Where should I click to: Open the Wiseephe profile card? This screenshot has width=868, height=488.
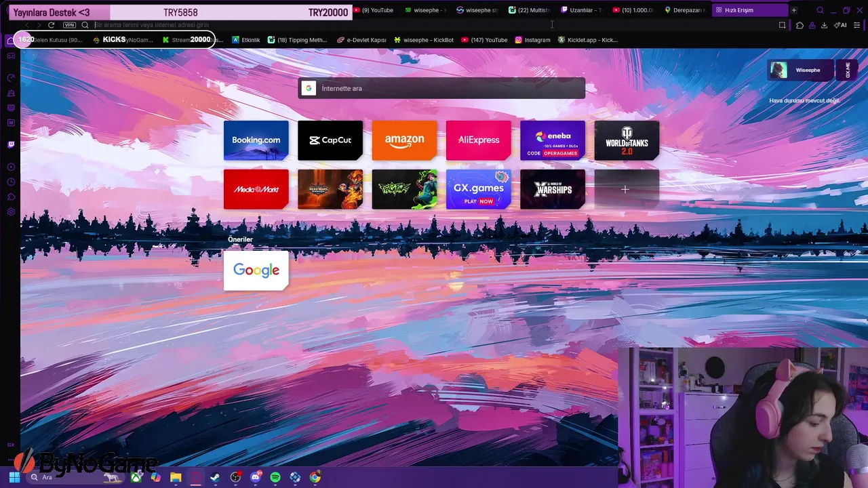(802, 70)
